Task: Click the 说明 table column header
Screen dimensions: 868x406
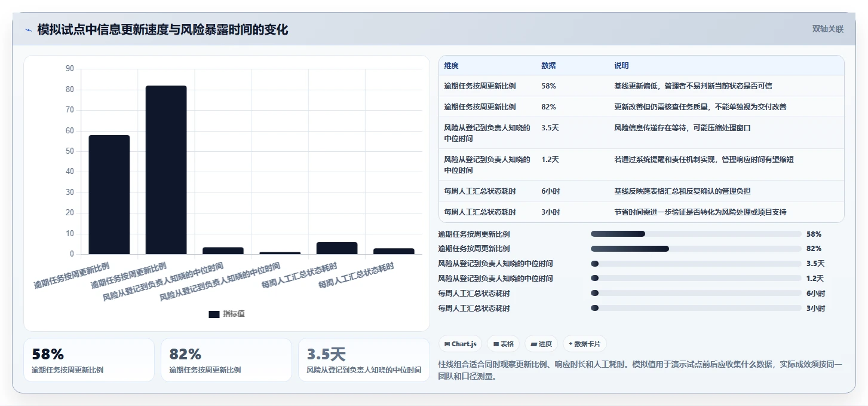Action: click(x=621, y=66)
